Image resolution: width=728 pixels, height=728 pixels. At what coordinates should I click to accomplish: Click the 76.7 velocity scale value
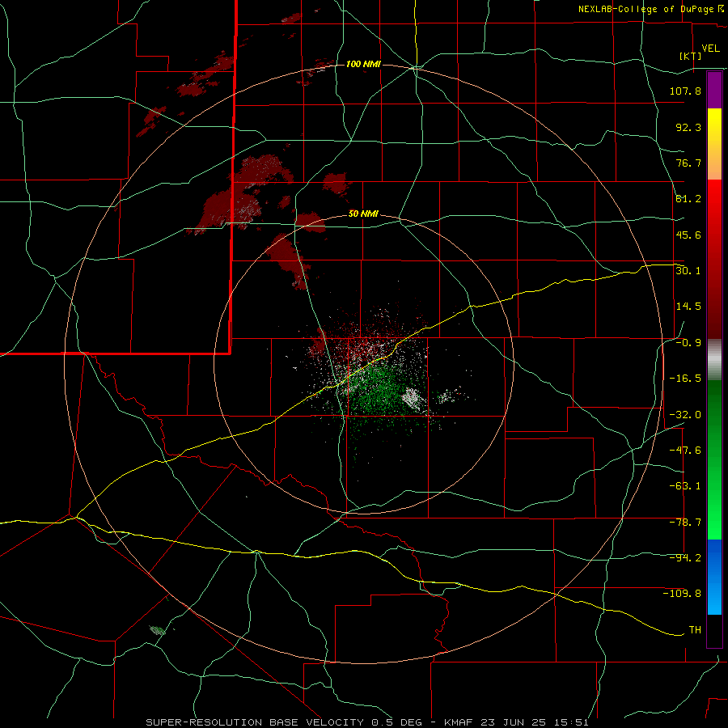tap(688, 163)
